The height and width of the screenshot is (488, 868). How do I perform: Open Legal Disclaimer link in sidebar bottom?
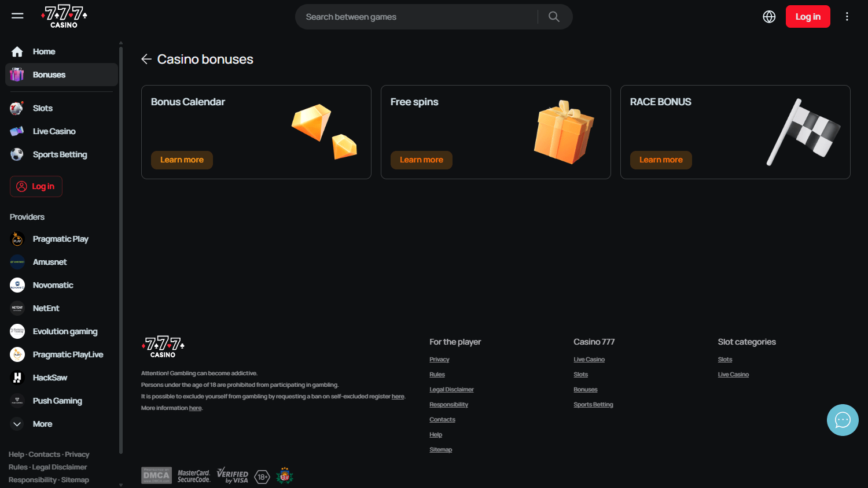[x=60, y=467]
